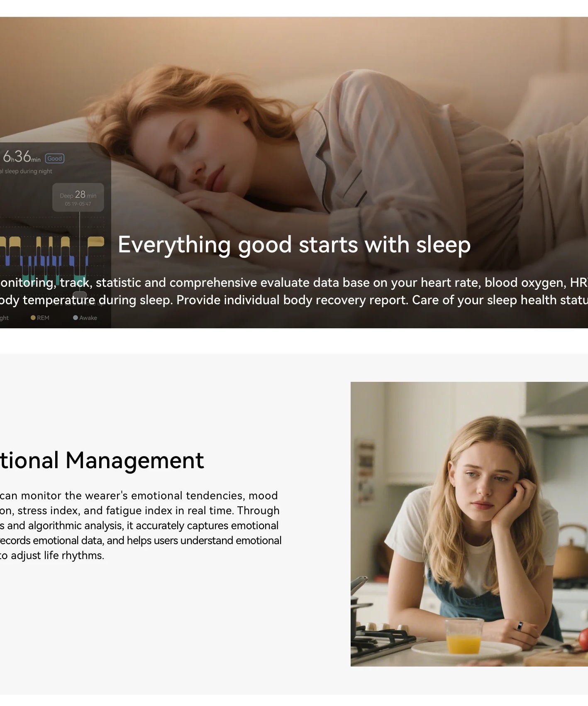Screen dimensions: 588x706
Task: Click the teal deep sleep segment under marker
Action: coord(79,280)
